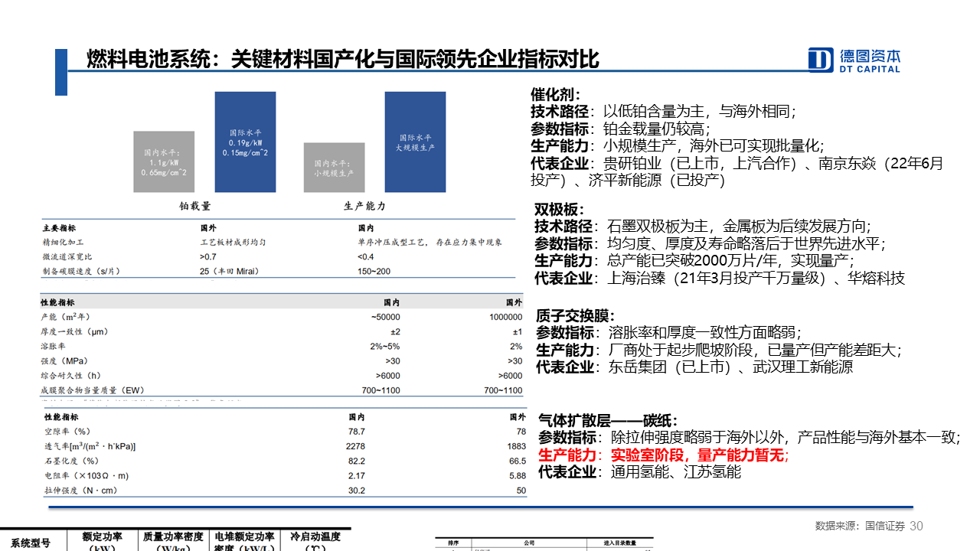This screenshot has width=980, height=551.
Task: Click the 66.5 graphitization value
Action: click(x=518, y=461)
